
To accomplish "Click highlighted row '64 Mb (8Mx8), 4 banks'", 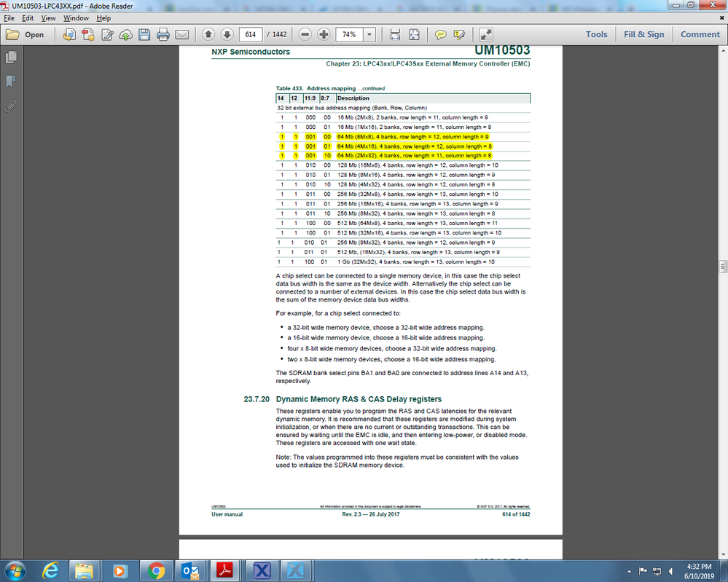I will [403, 137].
